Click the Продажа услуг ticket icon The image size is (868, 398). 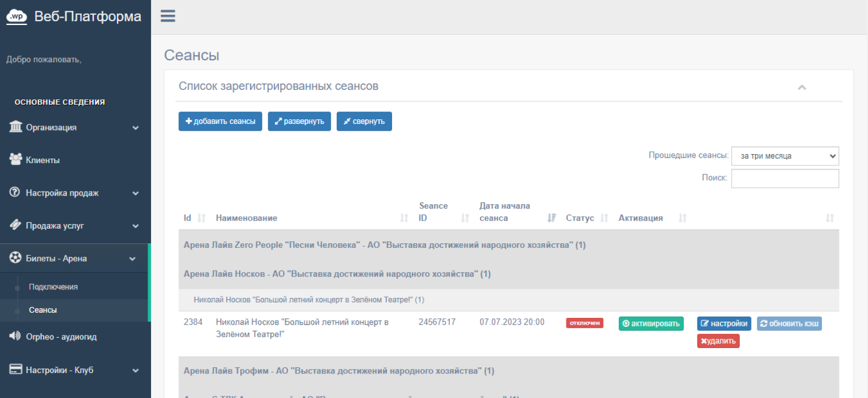pyautogui.click(x=16, y=225)
